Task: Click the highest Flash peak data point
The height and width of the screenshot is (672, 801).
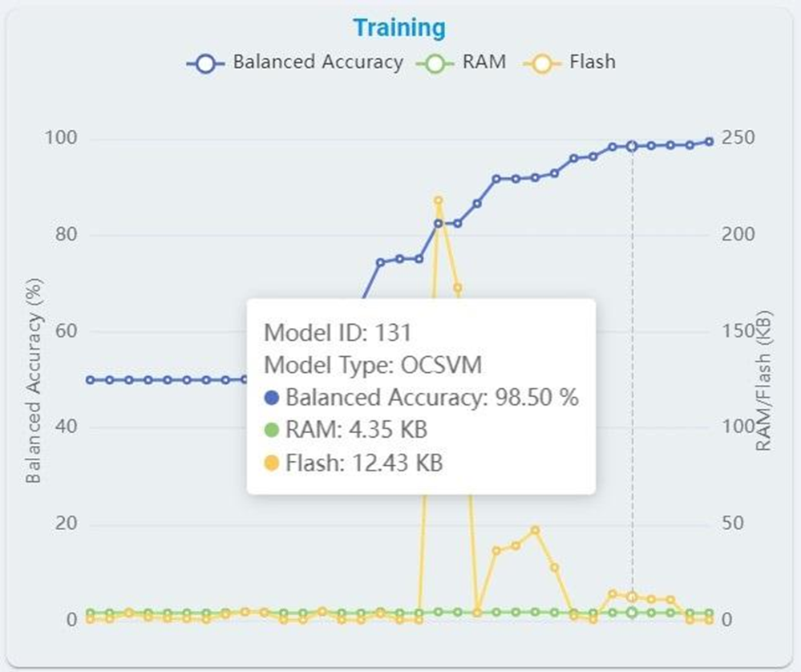Action: click(x=439, y=200)
